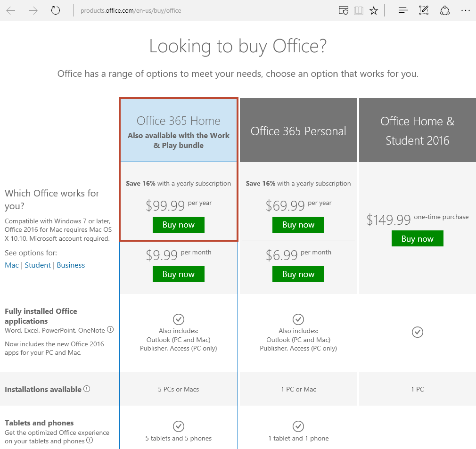The width and height of the screenshot is (476, 449).
Task: Click info icon after Word, Excel, PowerPoint, OneNote
Action: coord(110,329)
